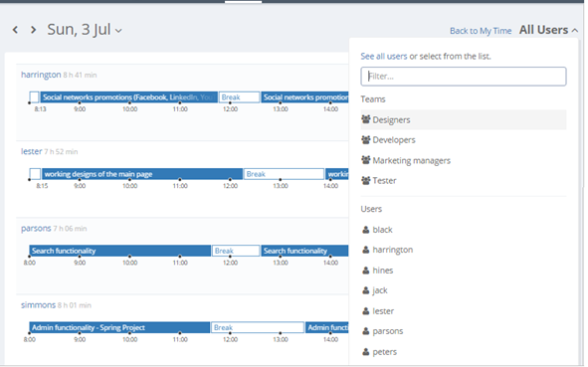Select the Developers team
Viewport: 588px width, 367px height.
463,140
